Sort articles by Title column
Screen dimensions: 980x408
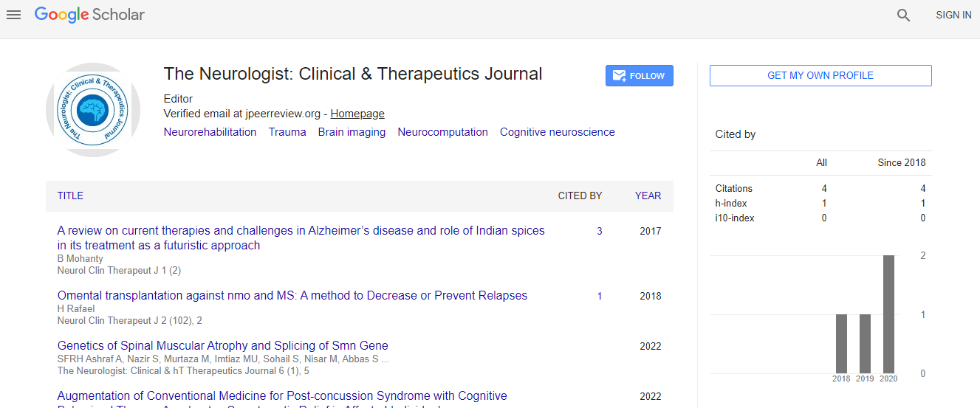(70, 196)
